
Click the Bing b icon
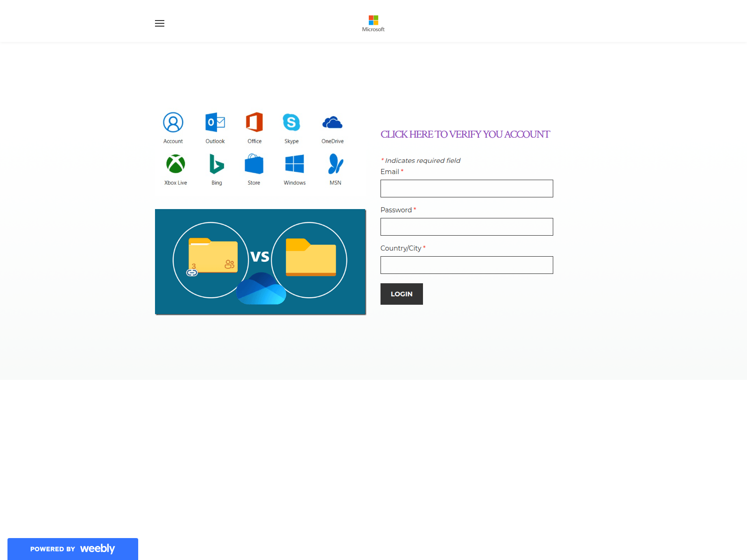point(217,164)
